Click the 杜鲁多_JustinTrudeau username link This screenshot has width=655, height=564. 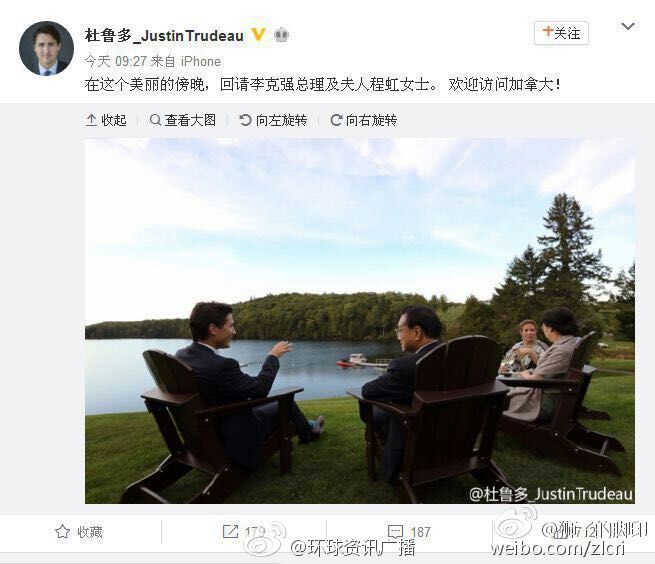pyautogui.click(x=164, y=36)
